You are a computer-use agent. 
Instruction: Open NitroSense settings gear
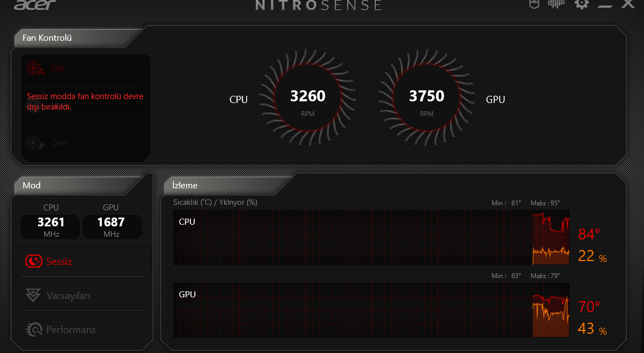tap(582, 4)
